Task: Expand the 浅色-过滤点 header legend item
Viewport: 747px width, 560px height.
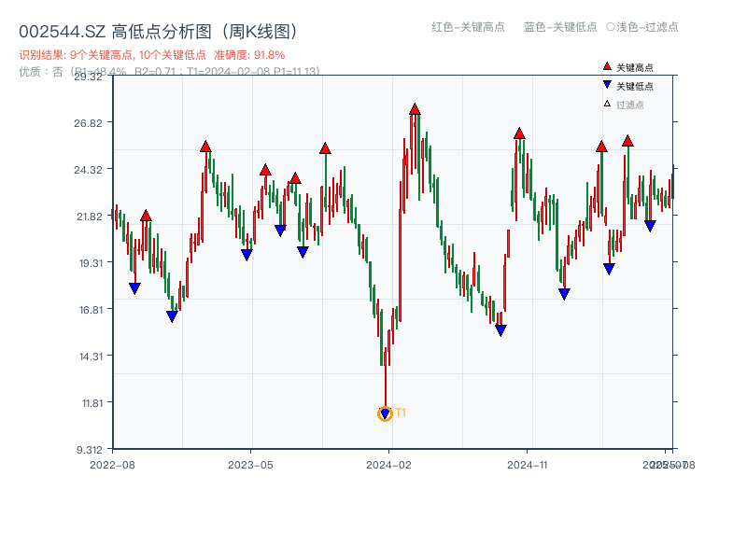Action: tap(642, 28)
